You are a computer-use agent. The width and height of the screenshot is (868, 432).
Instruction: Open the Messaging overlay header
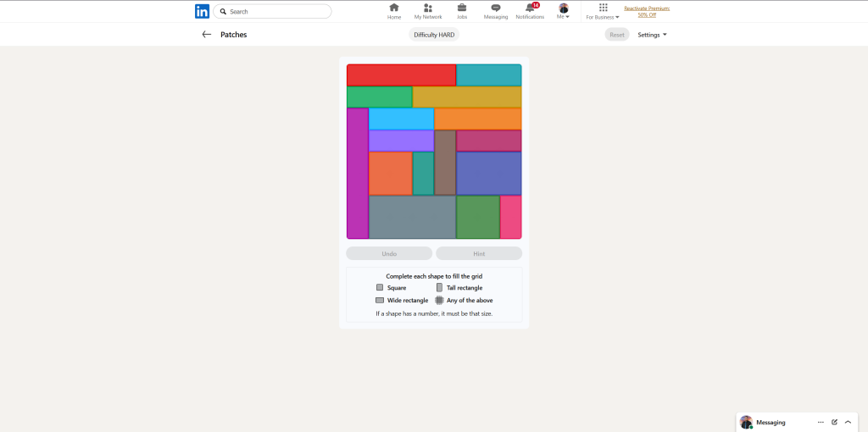797,422
